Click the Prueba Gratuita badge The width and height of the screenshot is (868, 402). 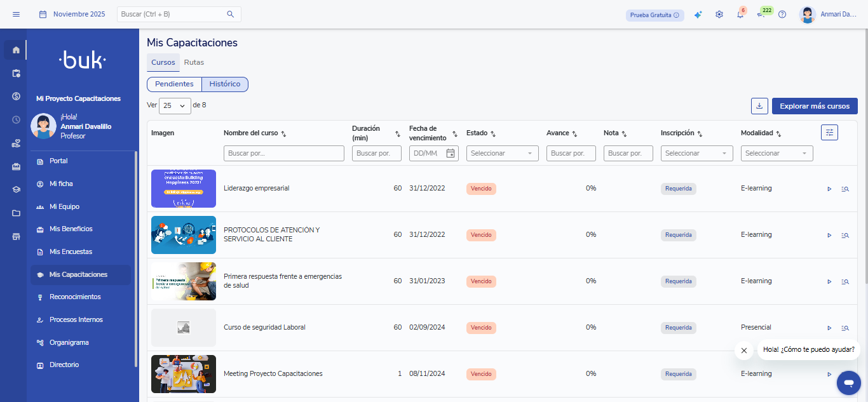(x=654, y=15)
